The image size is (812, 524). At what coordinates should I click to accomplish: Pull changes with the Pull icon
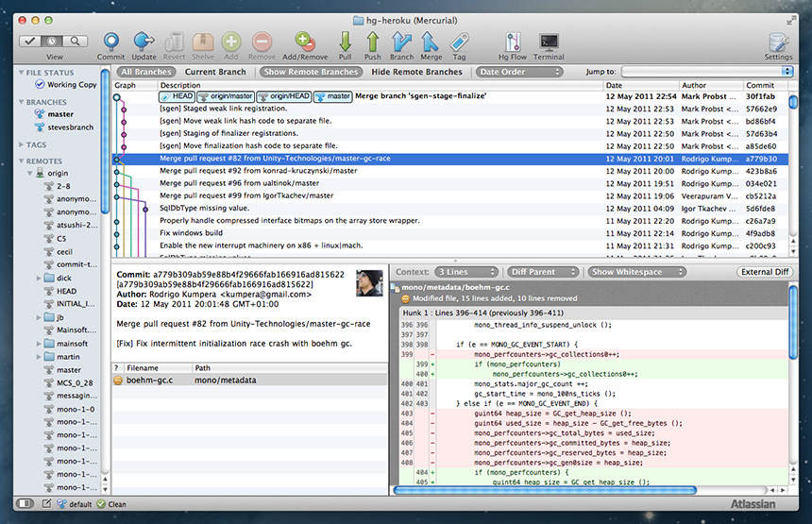pos(345,42)
